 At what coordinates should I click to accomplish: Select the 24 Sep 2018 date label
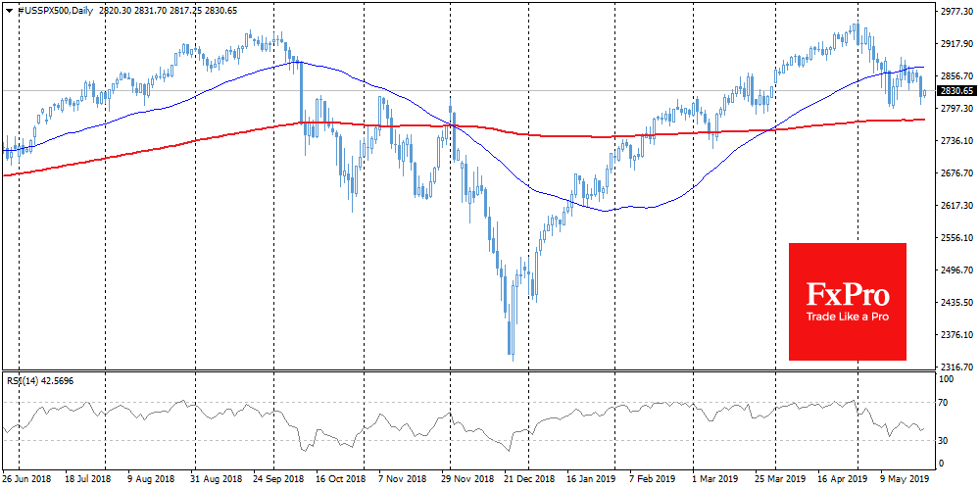coord(278,480)
